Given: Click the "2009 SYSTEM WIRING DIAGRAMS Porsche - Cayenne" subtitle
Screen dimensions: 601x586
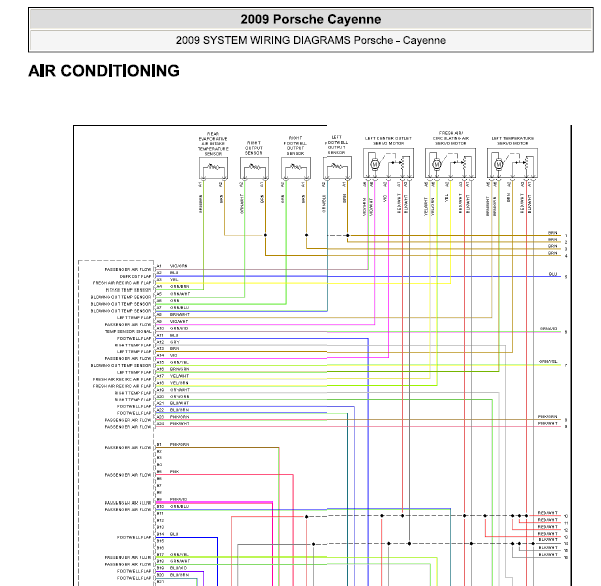Looking at the screenshot, I should tap(311, 40).
